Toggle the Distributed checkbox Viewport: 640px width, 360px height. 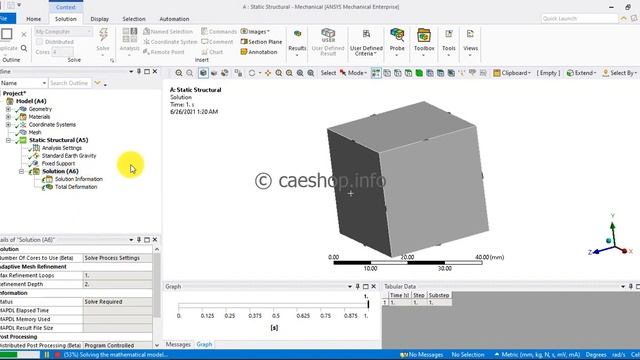point(39,42)
